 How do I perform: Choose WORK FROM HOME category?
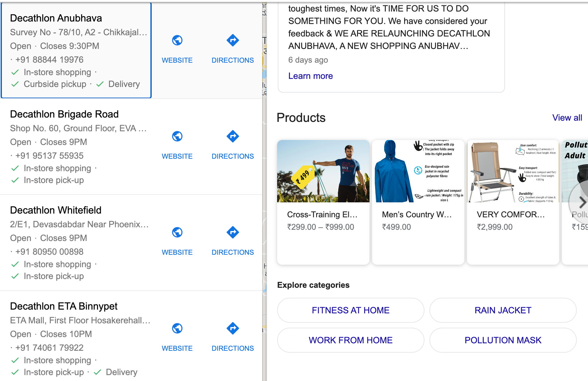[350, 340]
